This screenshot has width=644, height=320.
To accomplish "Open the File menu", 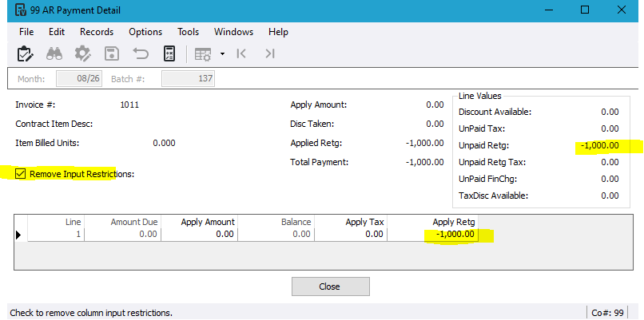I will click(x=26, y=32).
